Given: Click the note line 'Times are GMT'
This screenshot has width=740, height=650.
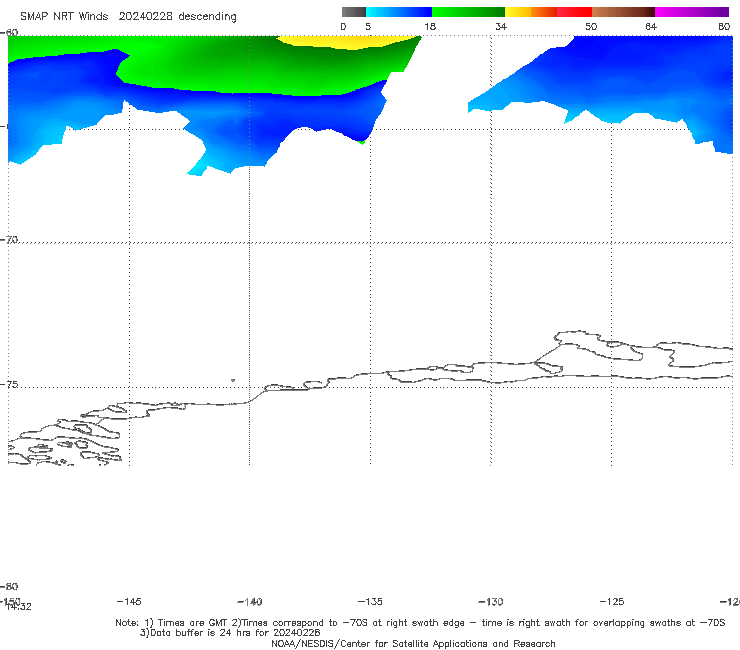Looking at the screenshot, I should coord(193,623).
